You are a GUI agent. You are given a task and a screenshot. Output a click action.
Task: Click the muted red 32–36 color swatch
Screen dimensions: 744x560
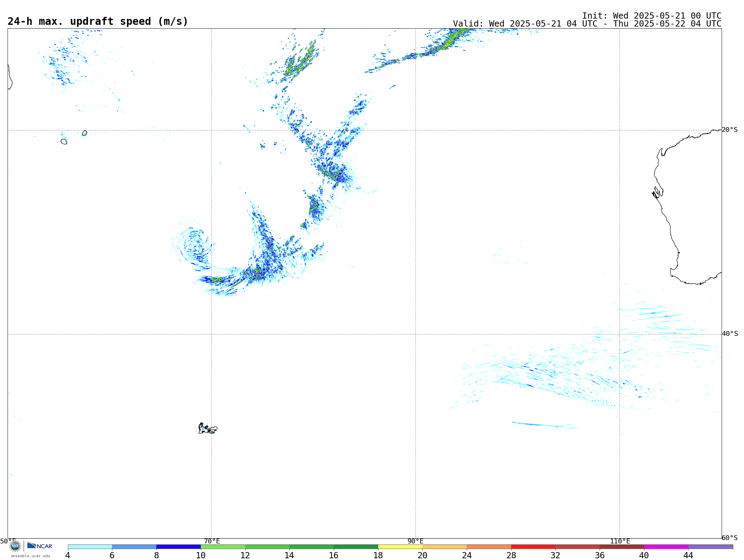[578, 547]
